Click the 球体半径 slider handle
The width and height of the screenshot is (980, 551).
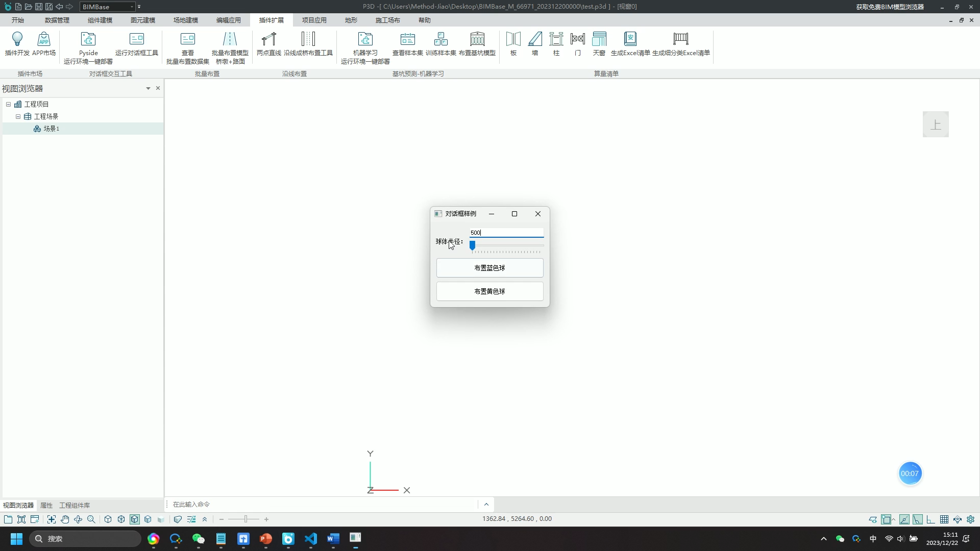click(473, 246)
